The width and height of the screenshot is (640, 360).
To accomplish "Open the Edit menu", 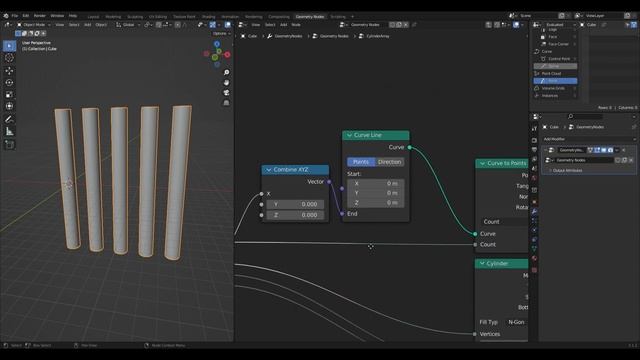I will [x=26, y=16].
